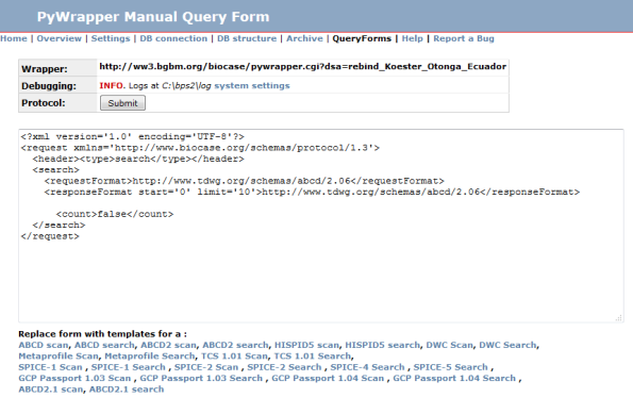The width and height of the screenshot is (633, 398).
Task: Select the QueryForms navigation item
Action: click(362, 38)
